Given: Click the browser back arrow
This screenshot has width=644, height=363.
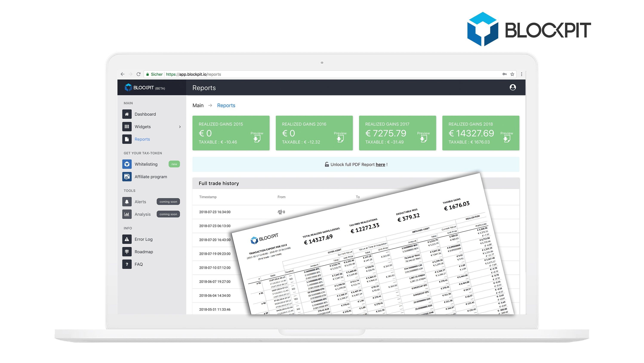Looking at the screenshot, I should 123,74.
